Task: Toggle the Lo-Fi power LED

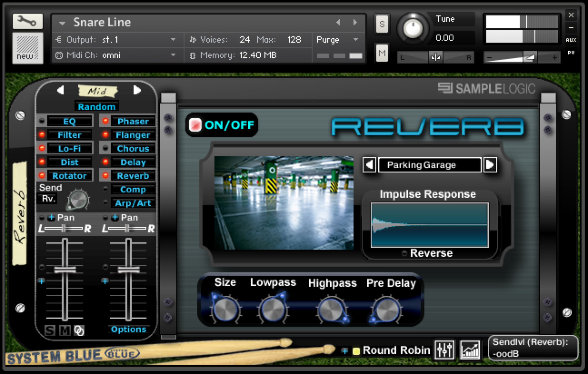Action: (42, 148)
